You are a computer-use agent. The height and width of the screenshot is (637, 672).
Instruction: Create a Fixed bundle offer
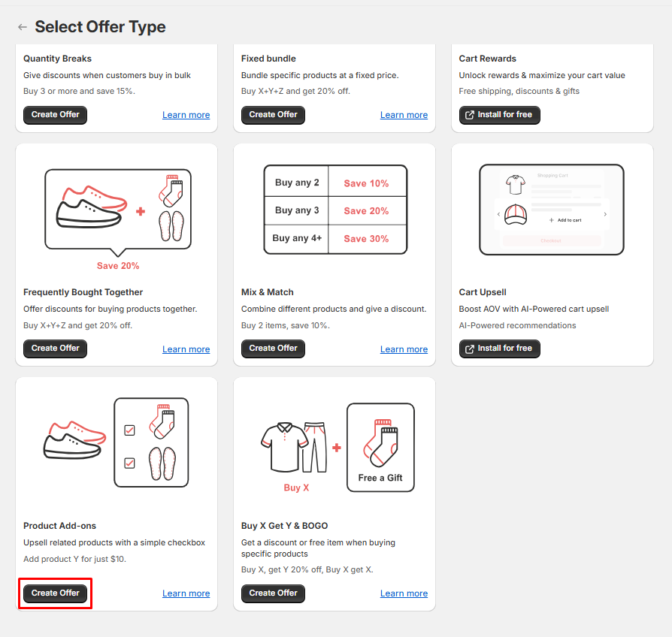(x=273, y=115)
